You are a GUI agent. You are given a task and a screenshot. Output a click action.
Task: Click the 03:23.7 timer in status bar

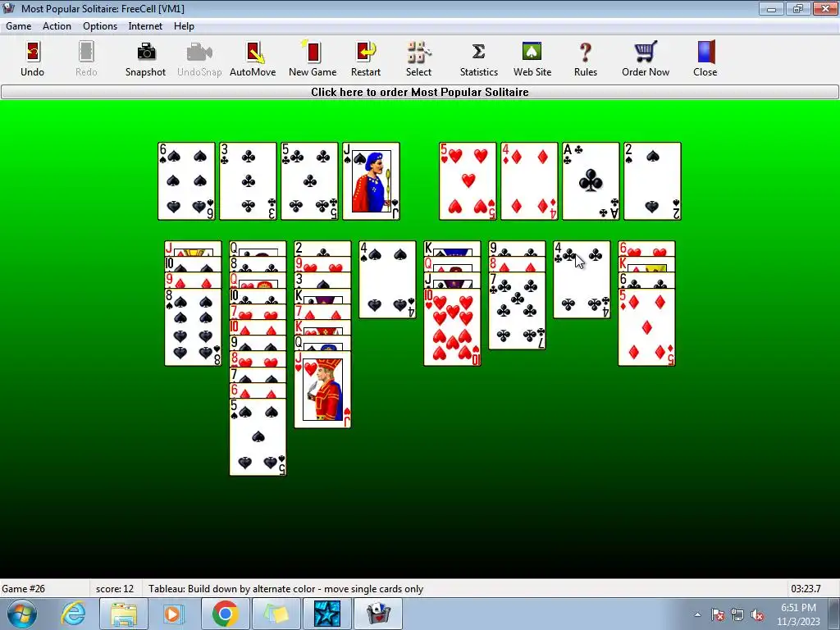coord(806,589)
